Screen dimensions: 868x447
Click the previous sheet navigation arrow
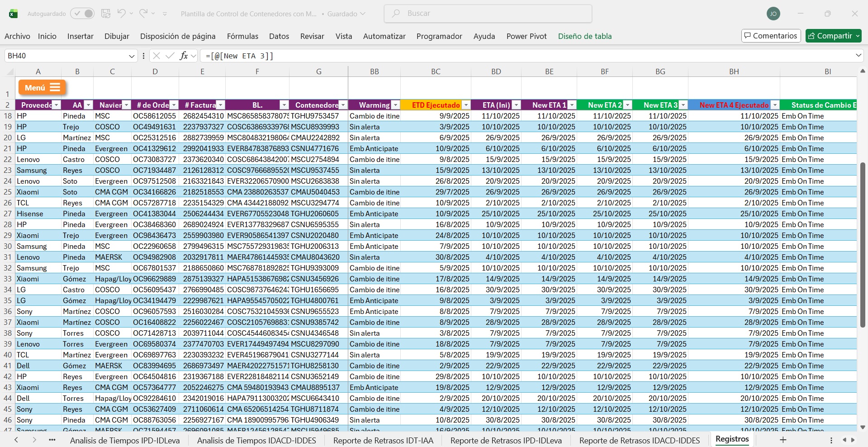click(16, 440)
